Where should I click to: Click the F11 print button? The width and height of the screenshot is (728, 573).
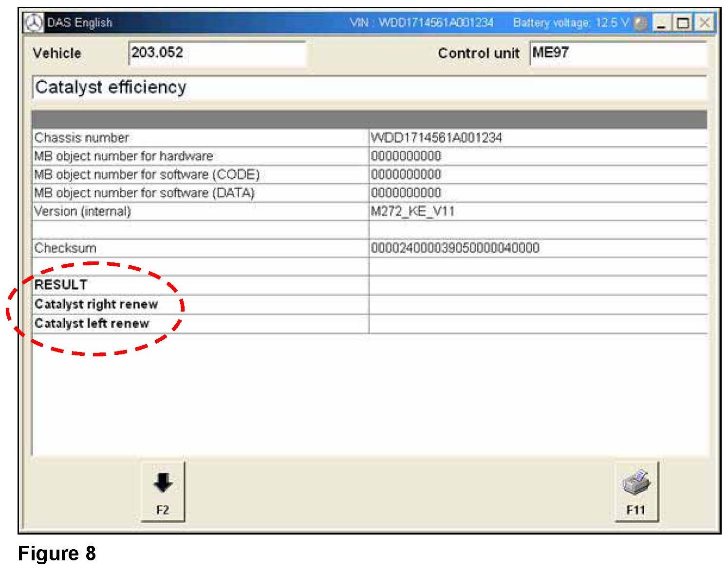click(636, 492)
